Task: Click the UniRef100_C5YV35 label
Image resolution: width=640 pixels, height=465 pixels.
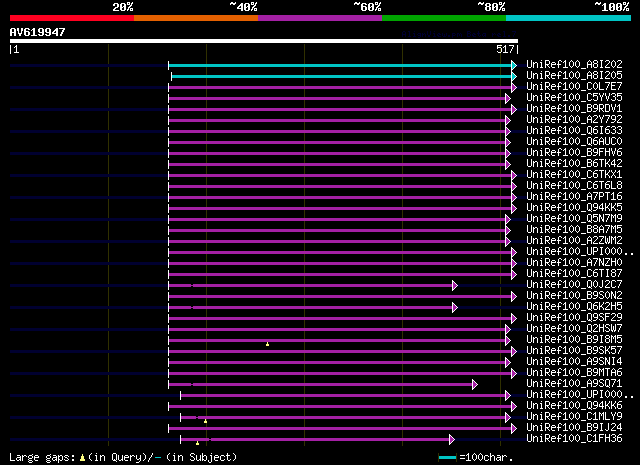Action: (574, 98)
